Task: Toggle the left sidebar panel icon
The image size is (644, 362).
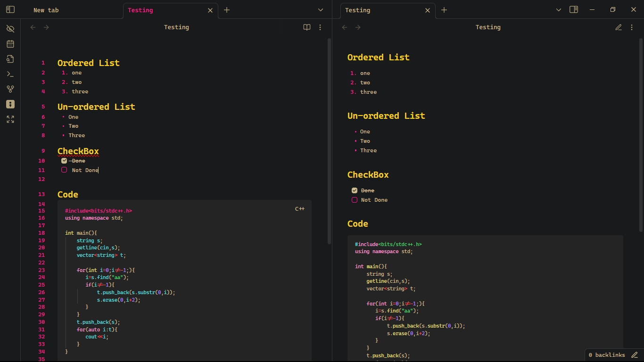Action: [x=10, y=9]
